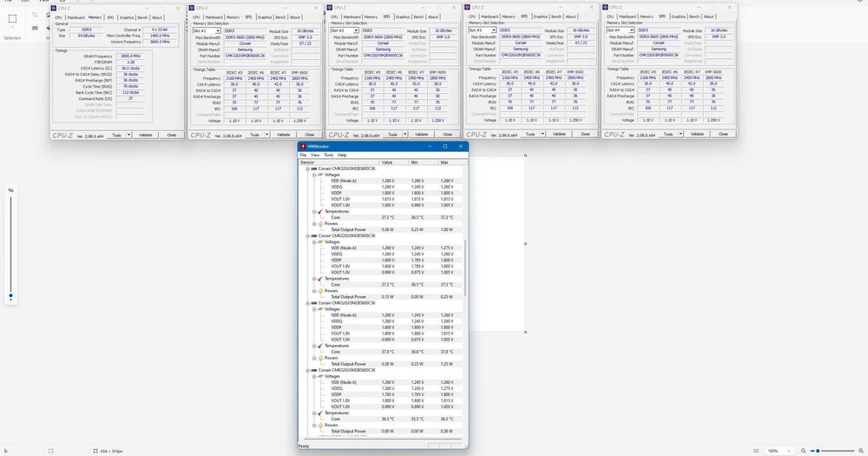Image resolution: width=868 pixels, height=456 pixels.
Task: Open the Slot #3 memory slot dropdown
Action: point(494,30)
